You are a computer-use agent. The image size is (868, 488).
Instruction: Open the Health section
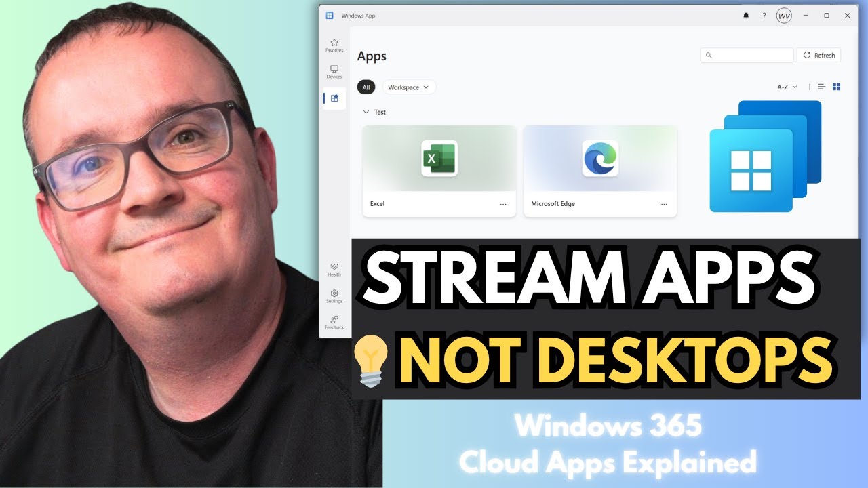click(x=334, y=270)
